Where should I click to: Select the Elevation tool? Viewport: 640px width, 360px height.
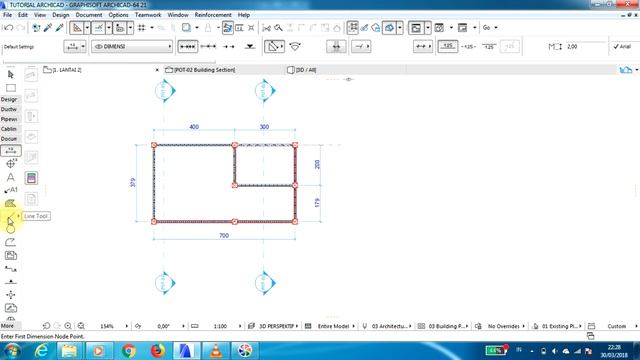coord(11,282)
